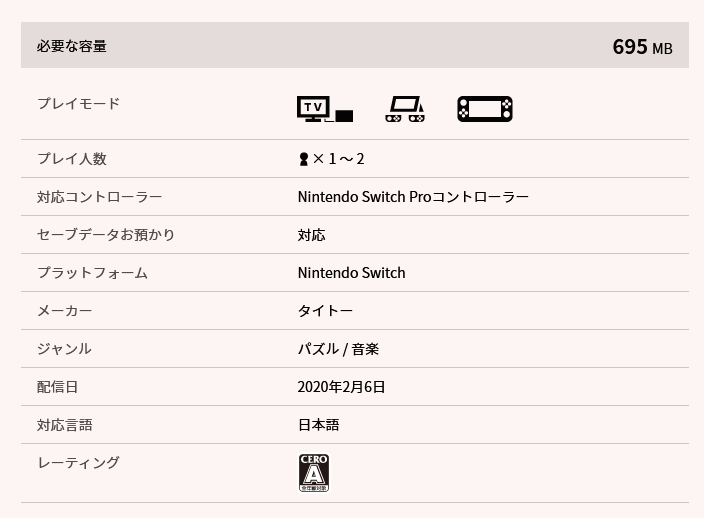Click the セーブデータお預かり label
704x518 pixels.
[106, 235]
